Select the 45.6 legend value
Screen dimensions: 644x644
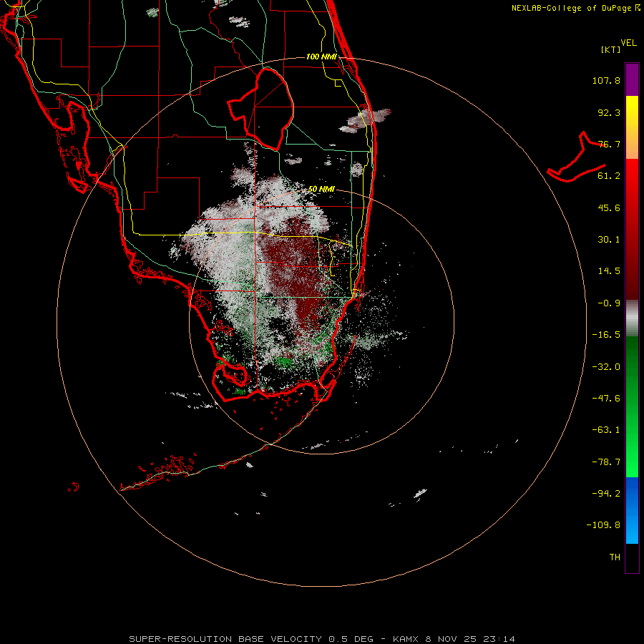click(x=609, y=208)
